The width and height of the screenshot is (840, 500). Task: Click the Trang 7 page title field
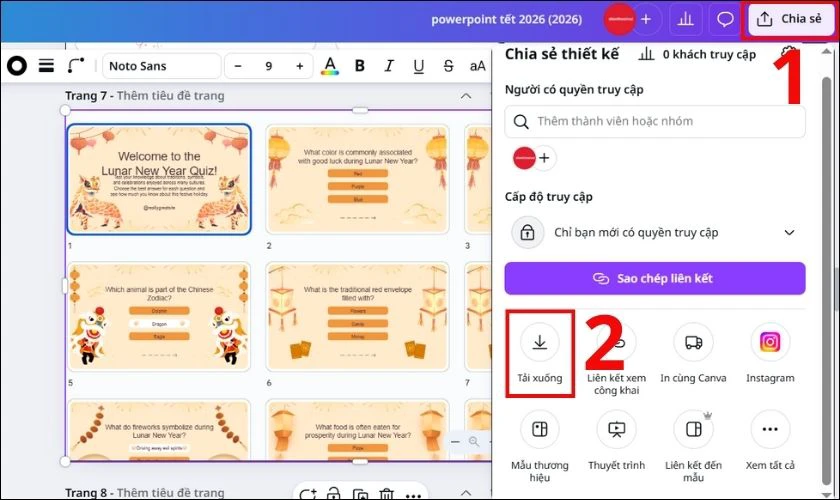pos(170,96)
